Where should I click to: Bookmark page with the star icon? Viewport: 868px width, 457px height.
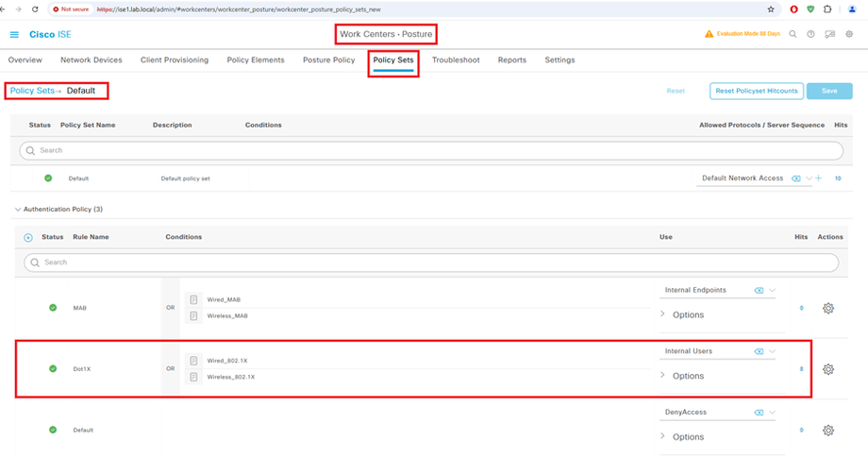771,9
